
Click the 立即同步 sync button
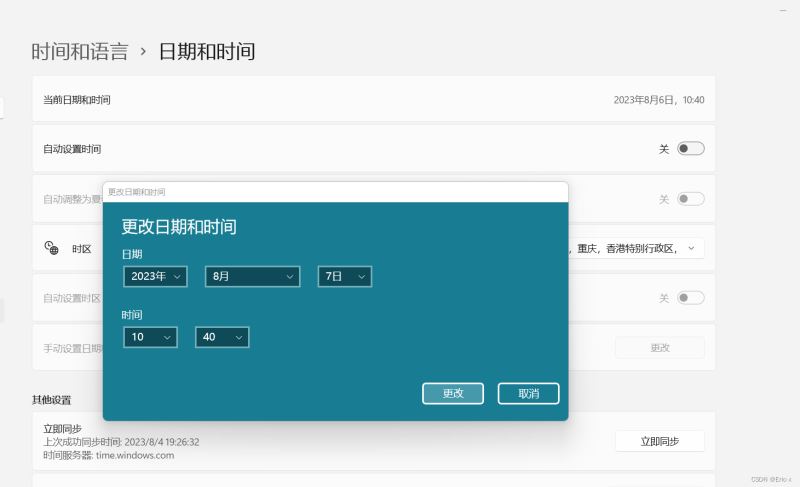[x=660, y=441]
